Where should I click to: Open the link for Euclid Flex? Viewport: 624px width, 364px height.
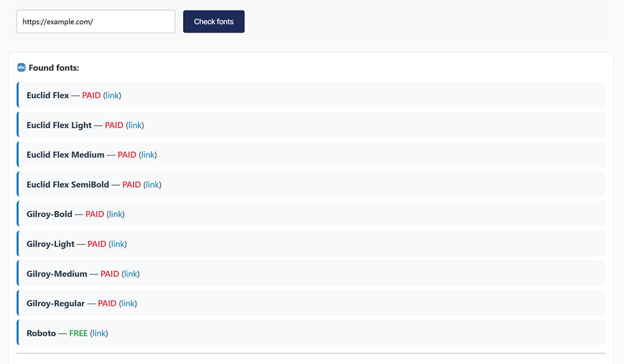112,95
